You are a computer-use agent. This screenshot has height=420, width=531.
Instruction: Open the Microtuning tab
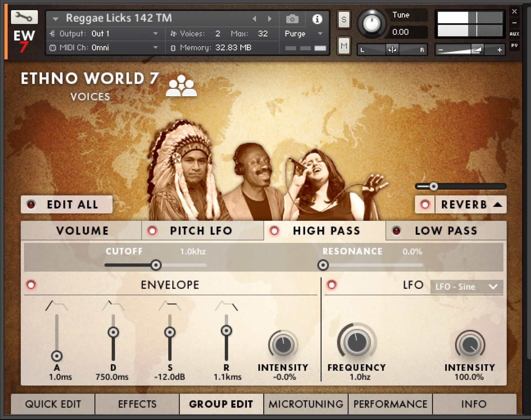[x=306, y=404]
